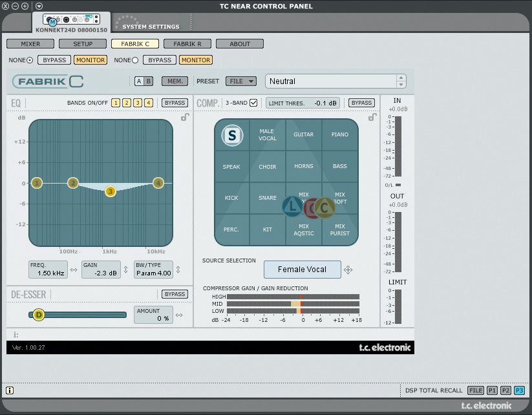Image resolution: width=532 pixels, height=415 pixels.
Task: Open the top-left window menu arrow button
Action: tap(39, 6)
